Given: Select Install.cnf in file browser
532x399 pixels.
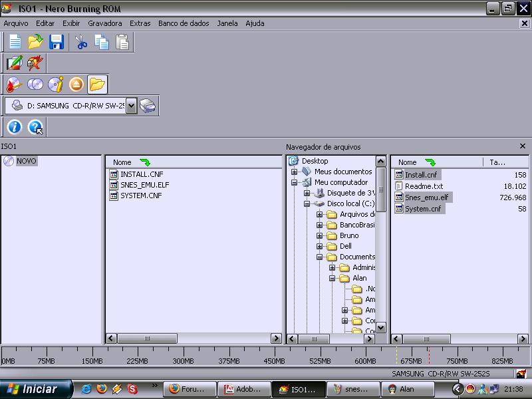Looking at the screenshot, I should (421, 175).
